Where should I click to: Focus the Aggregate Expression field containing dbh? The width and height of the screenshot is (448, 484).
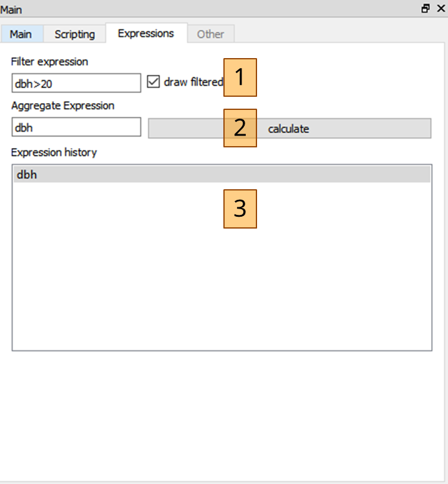(76, 127)
